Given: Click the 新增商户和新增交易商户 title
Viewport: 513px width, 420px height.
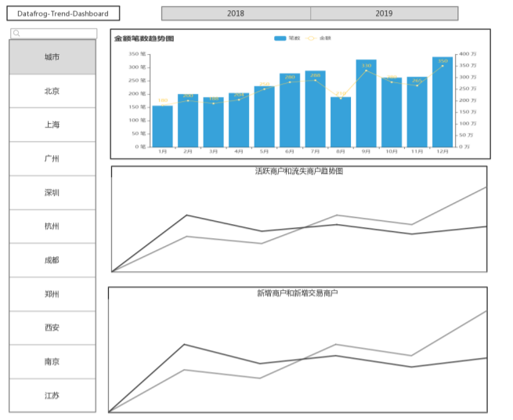Looking at the screenshot, I should point(298,293).
